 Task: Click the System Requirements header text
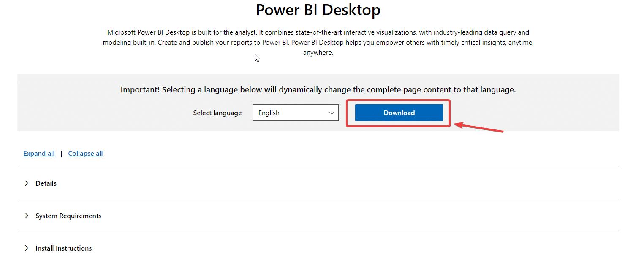68,216
